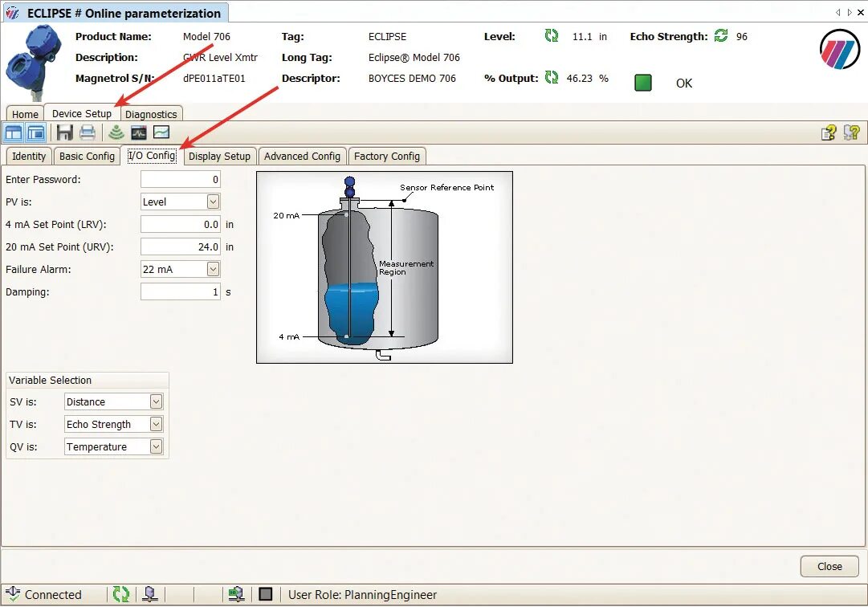
Task: Click the network device icon in status bar
Action: [150, 594]
